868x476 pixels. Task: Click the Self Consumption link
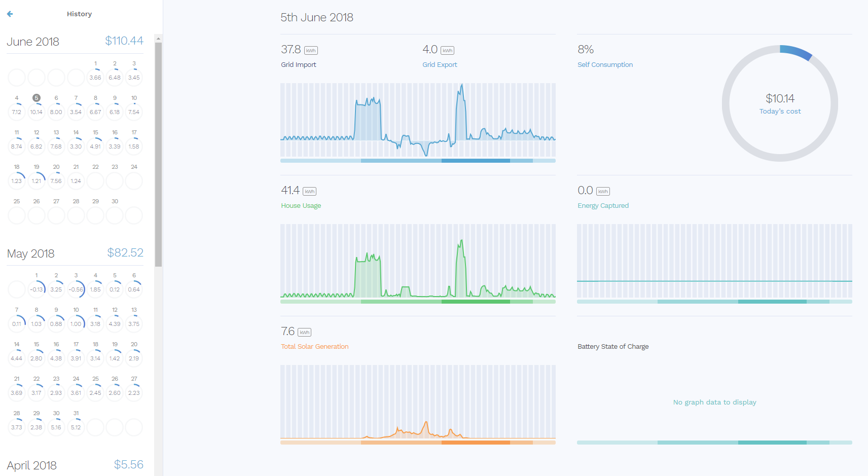tap(605, 64)
